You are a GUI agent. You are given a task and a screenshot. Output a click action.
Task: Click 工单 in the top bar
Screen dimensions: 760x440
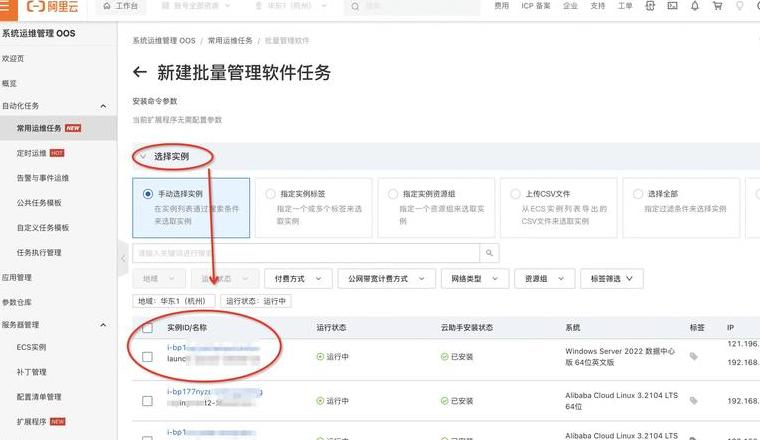point(625,6)
